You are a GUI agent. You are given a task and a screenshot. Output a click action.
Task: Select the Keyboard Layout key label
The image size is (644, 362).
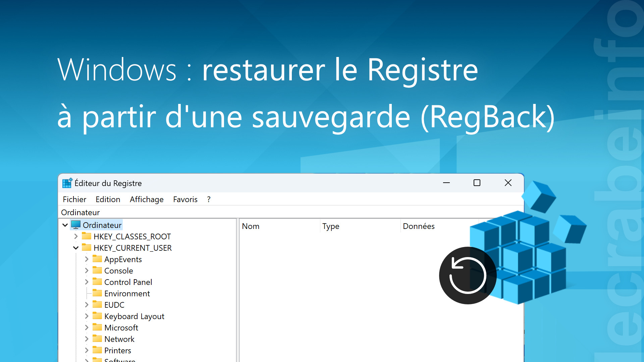tap(134, 316)
